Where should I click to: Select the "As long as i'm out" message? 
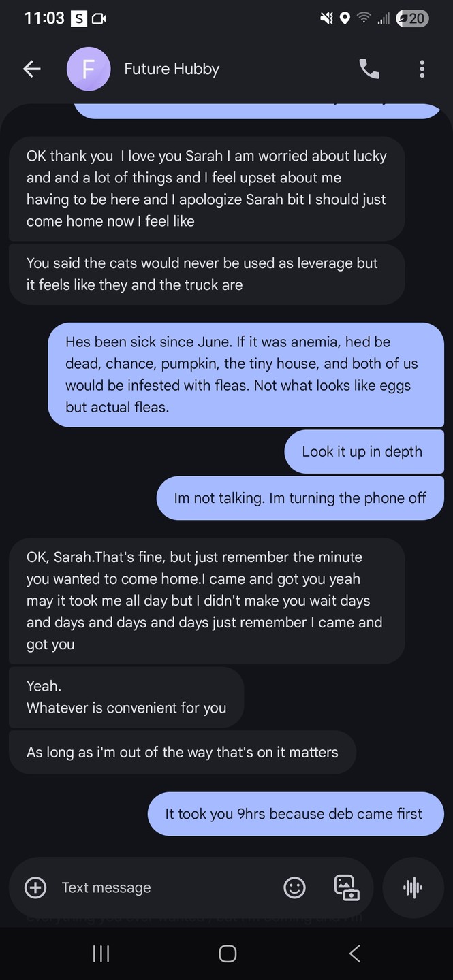(x=182, y=753)
